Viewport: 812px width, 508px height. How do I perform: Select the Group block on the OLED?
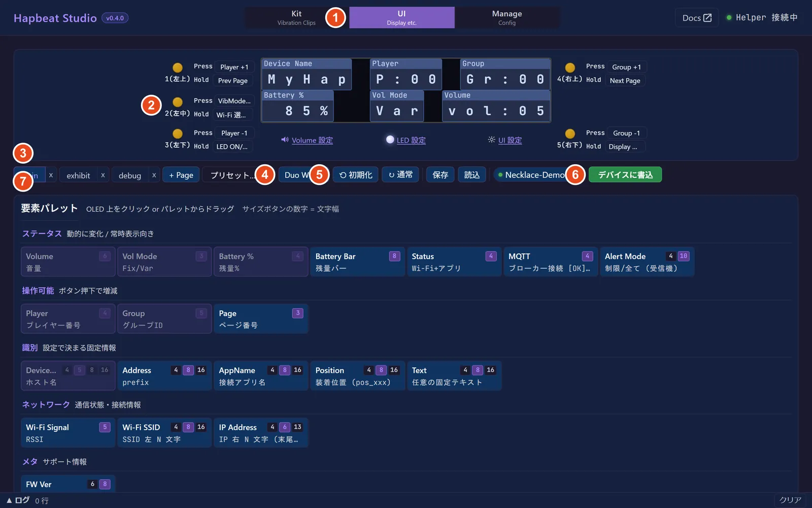coord(505,74)
